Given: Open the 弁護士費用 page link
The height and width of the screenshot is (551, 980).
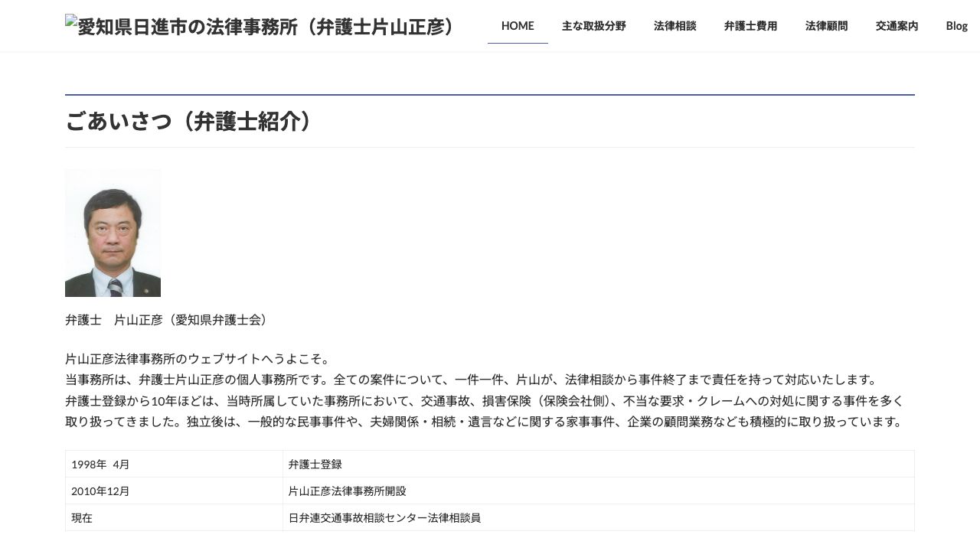Looking at the screenshot, I should coord(750,25).
